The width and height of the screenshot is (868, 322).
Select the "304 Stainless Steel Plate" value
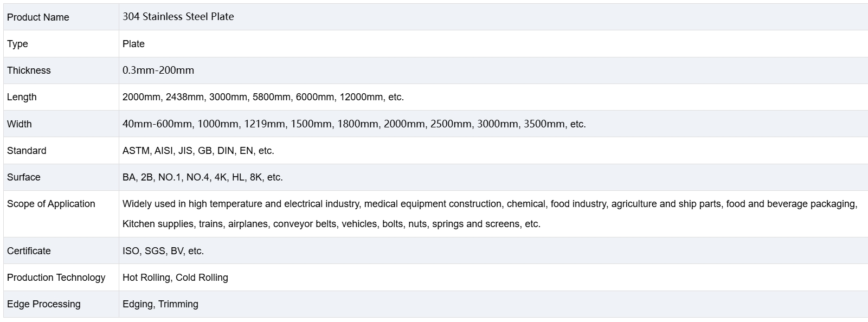tap(178, 17)
